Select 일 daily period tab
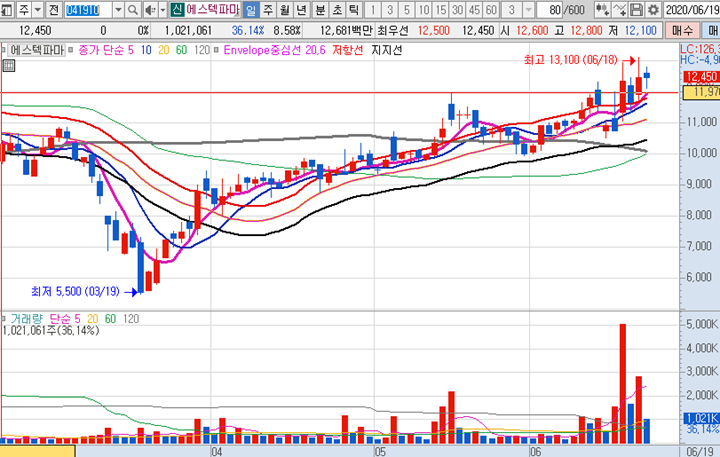Screen dimensions: 720x457 click(x=251, y=9)
